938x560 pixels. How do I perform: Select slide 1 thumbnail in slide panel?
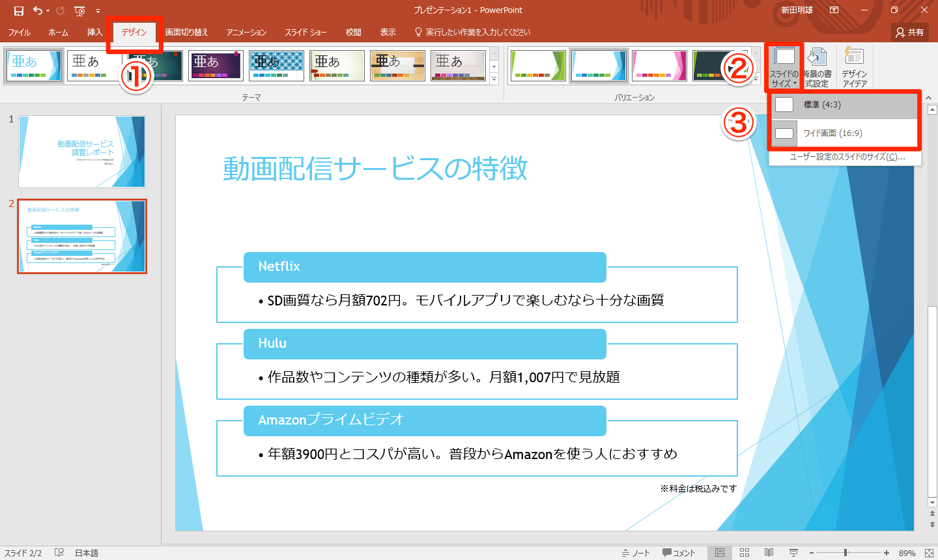pyautogui.click(x=82, y=152)
